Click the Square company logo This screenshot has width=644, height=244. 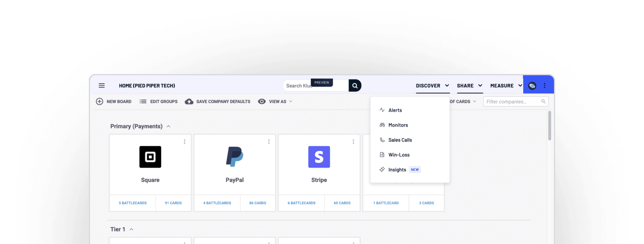(x=150, y=157)
